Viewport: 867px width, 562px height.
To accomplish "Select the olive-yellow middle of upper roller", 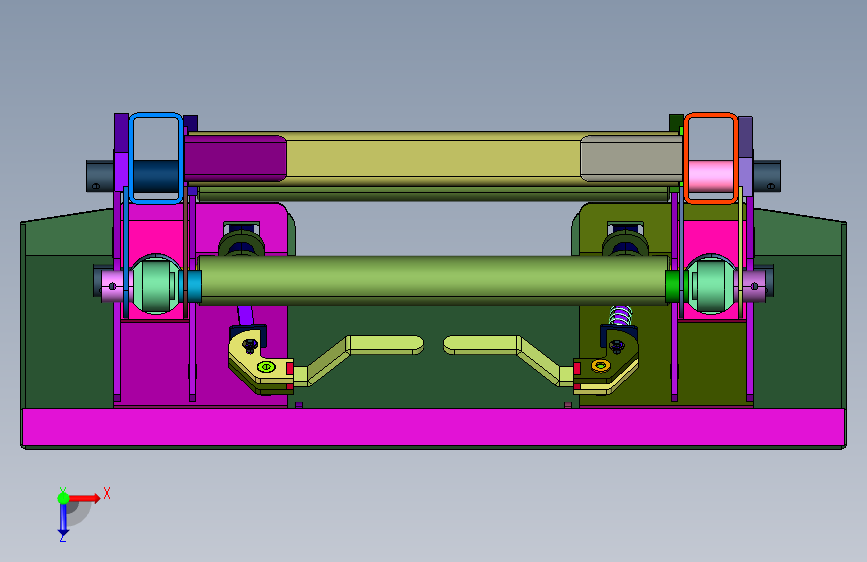I will coord(433,159).
